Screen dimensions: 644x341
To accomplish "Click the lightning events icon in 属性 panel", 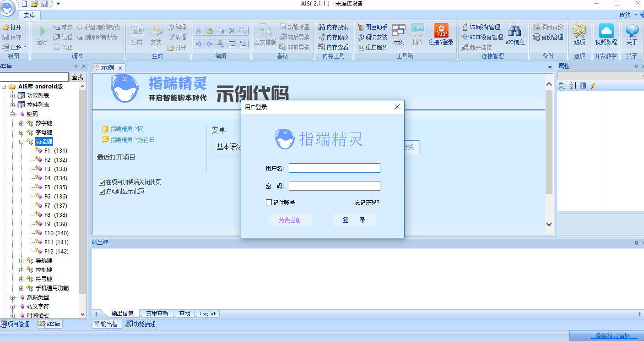I will click(593, 86).
